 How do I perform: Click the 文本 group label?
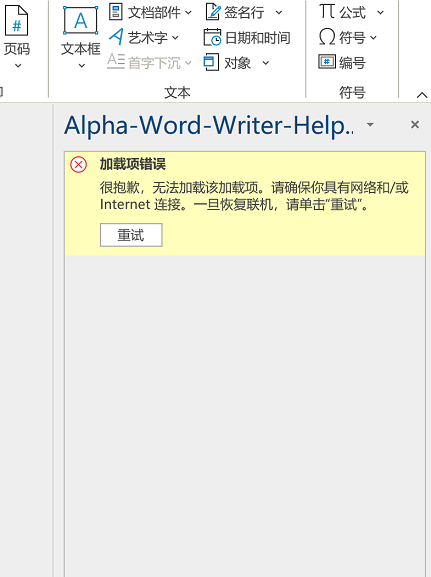177,92
